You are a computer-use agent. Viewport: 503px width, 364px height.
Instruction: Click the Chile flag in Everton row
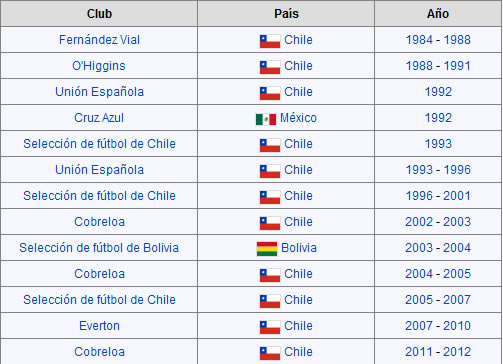(x=270, y=327)
